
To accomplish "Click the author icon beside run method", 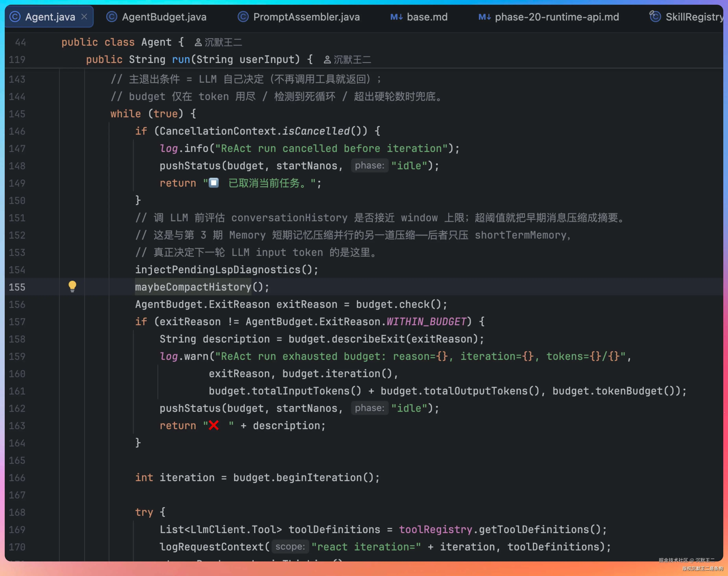I will pyautogui.click(x=327, y=60).
